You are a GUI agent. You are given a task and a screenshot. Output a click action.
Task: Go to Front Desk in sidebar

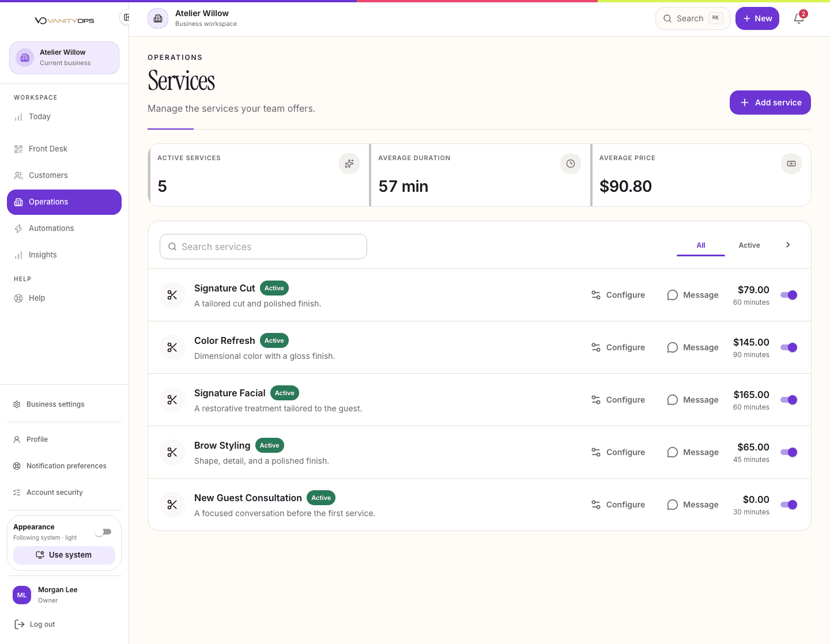click(x=64, y=149)
